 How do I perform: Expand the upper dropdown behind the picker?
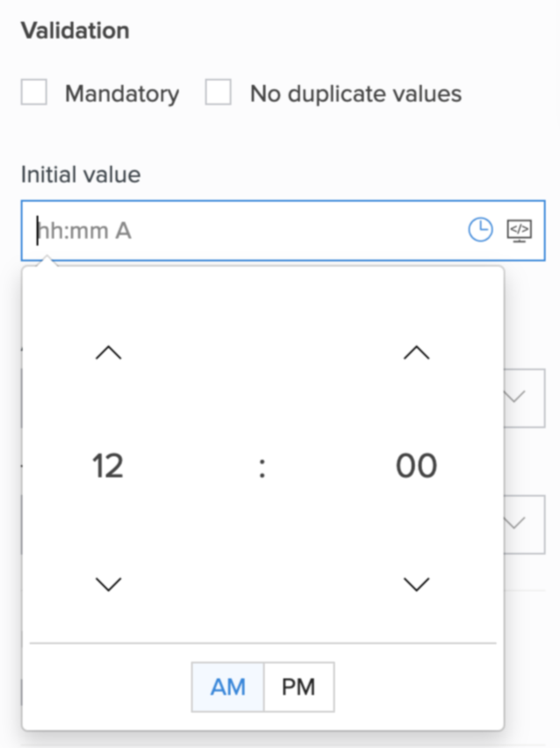pyautogui.click(x=523, y=398)
